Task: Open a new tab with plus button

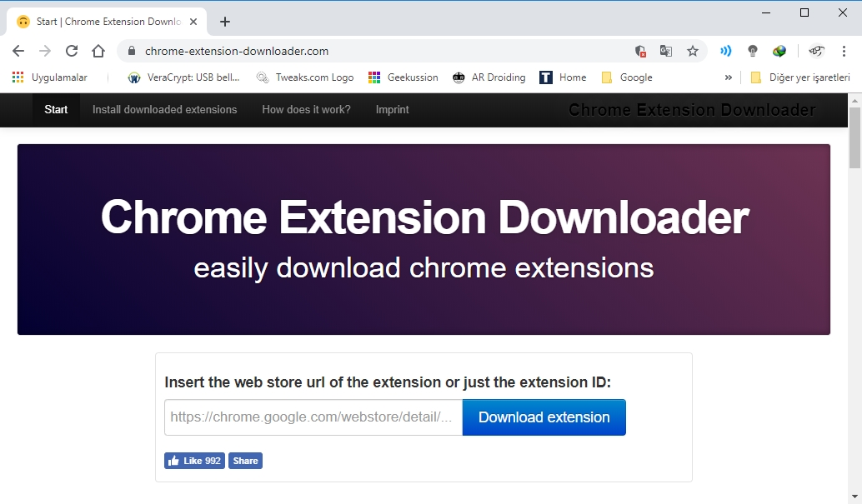Action: [225, 22]
